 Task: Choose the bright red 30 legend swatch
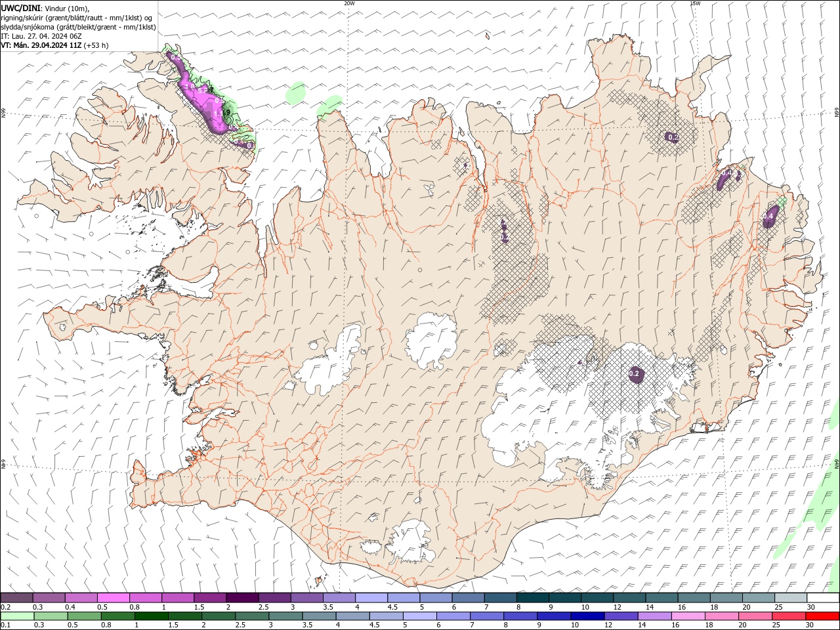822,616
